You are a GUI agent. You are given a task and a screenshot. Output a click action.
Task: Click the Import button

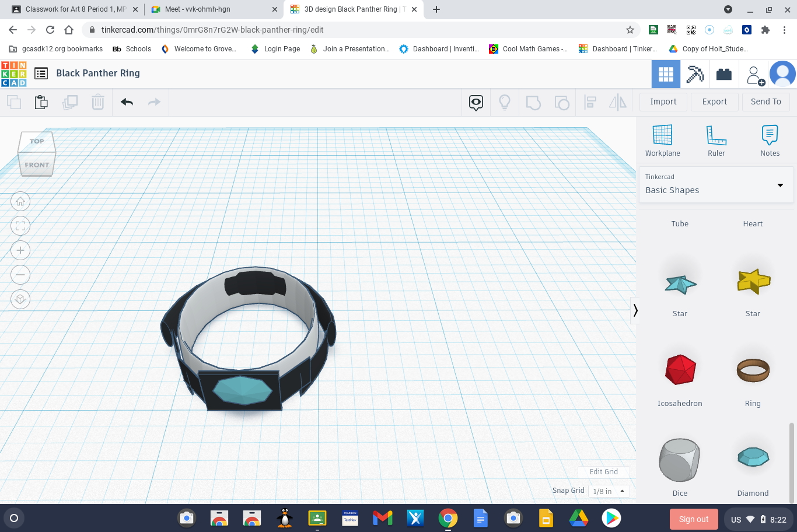pos(663,101)
